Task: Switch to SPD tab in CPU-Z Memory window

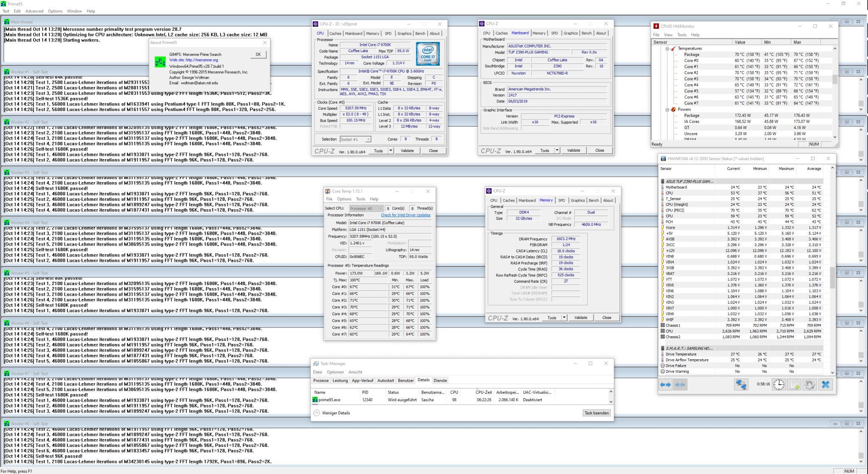Action: [x=562, y=201]
